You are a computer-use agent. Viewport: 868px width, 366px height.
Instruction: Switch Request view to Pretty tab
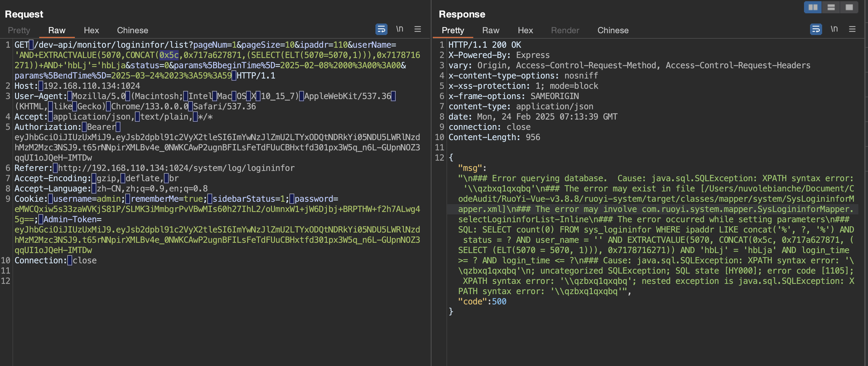19,30
